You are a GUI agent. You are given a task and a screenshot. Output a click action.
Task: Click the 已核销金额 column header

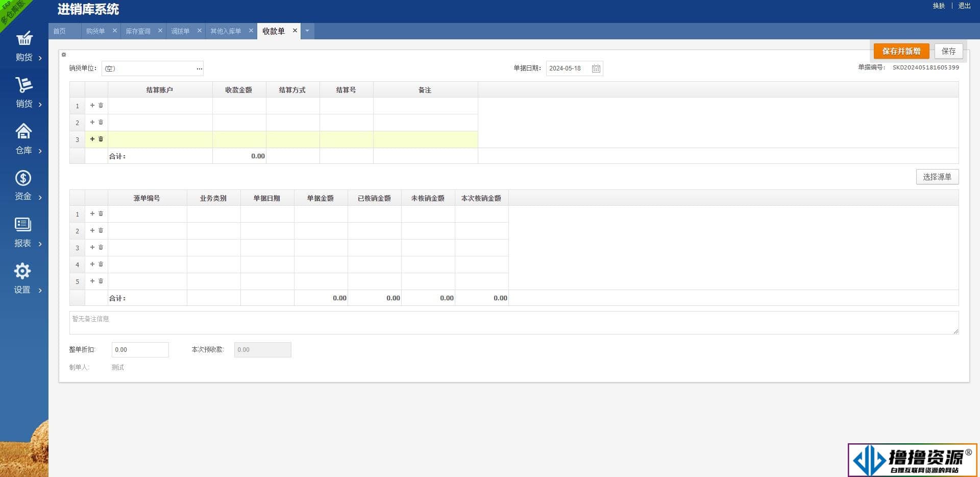coord(375,198)
